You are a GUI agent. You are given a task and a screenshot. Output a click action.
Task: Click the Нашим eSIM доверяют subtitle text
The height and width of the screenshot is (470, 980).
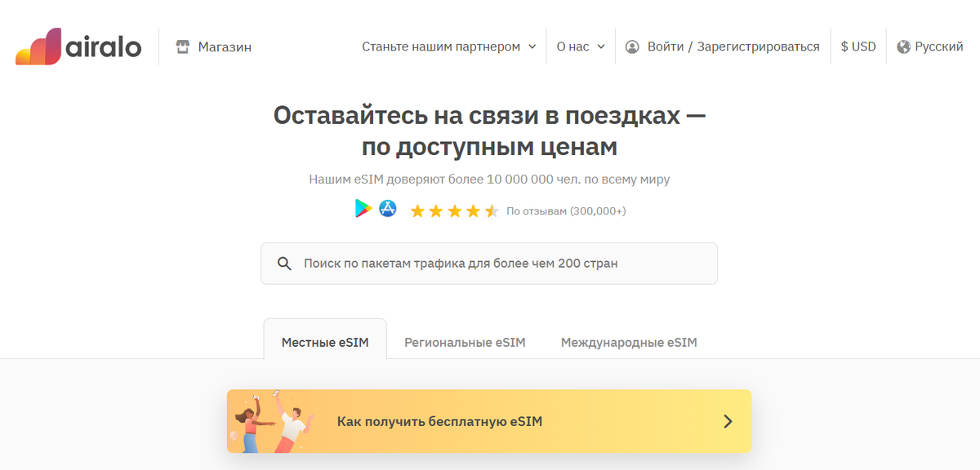coord(489,179)
